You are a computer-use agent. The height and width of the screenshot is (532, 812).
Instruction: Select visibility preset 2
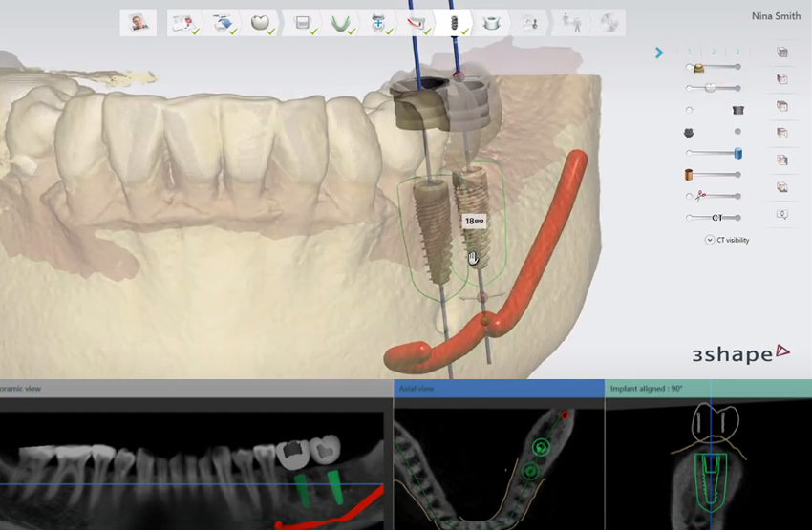click(x=713, y=52)
